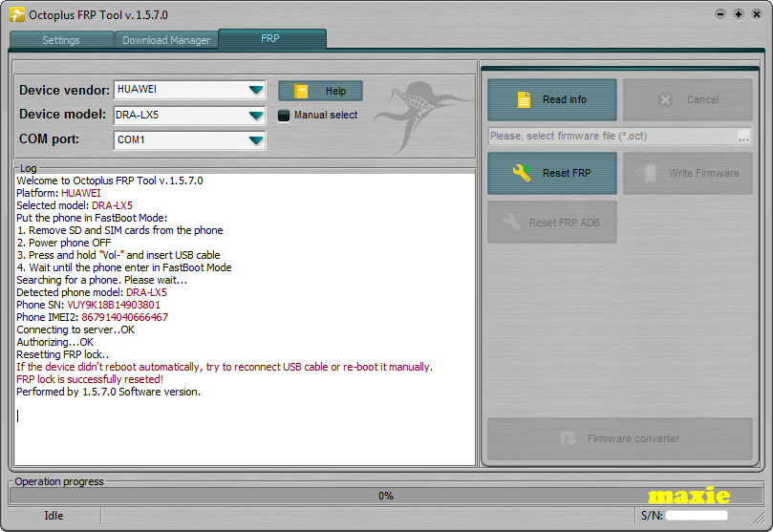Click the Cancel button label
The height and width of the screenshot is (532, 773).
(703, 99)
